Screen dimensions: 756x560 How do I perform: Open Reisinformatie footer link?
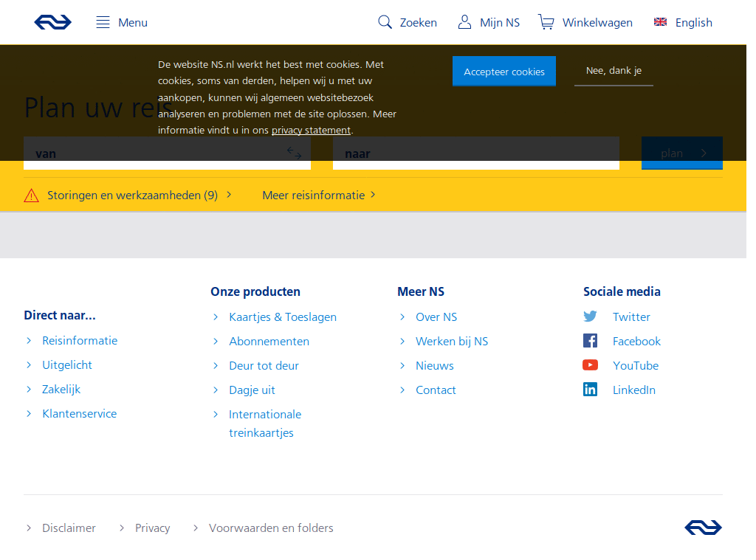(80, 341)
